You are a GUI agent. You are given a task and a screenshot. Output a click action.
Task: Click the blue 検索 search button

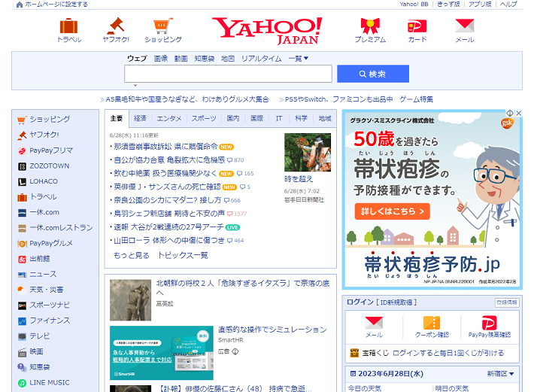pyautogui.click(x=373, y=74)
